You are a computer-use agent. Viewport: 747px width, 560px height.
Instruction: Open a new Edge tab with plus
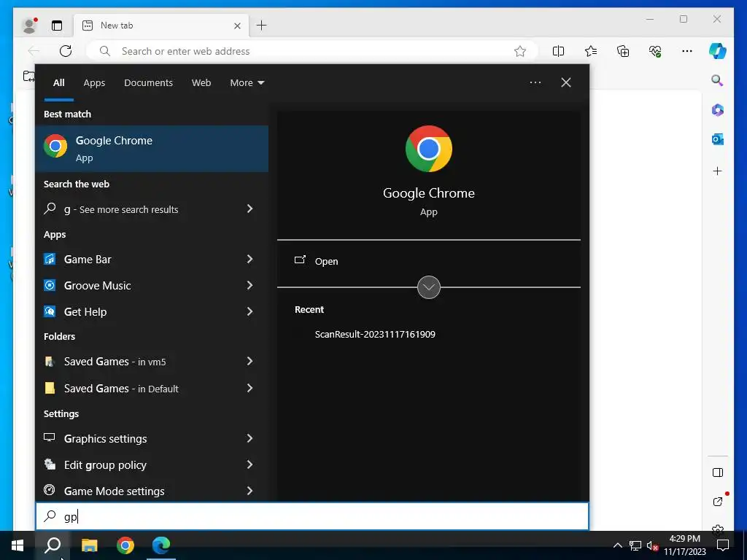[262, 26]
